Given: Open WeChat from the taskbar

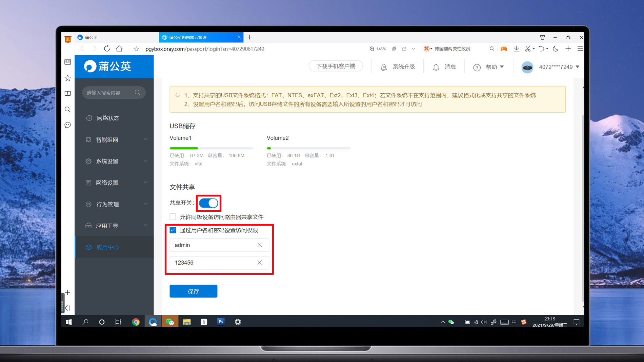Looking at the screenshot, I should 170,322.
